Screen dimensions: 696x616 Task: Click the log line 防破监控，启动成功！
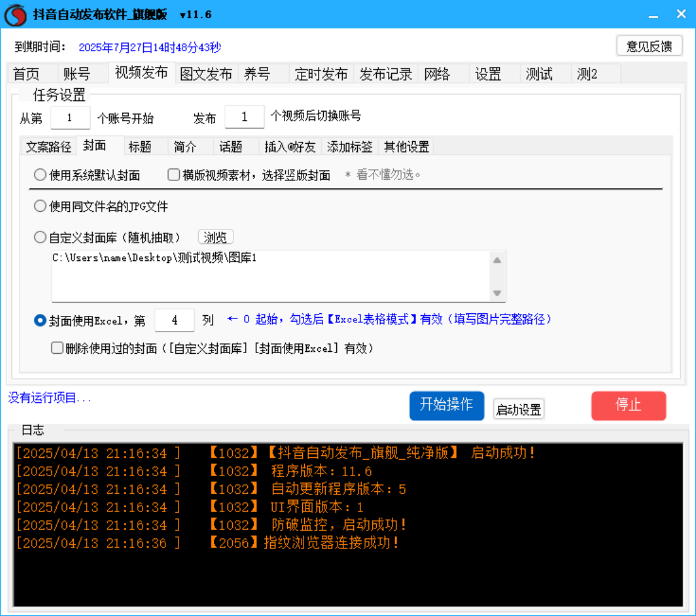212,525
